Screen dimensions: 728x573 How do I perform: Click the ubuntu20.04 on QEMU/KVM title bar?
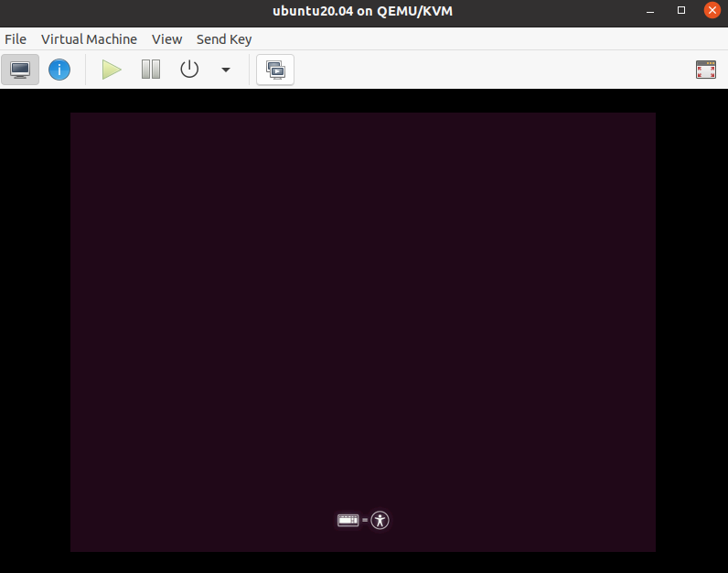[362, 11]
